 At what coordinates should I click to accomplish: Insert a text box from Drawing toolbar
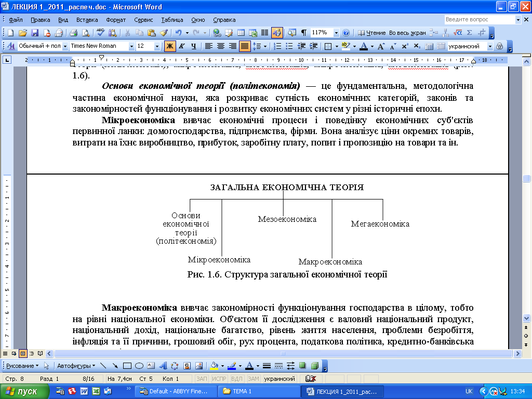pos(151,366)
